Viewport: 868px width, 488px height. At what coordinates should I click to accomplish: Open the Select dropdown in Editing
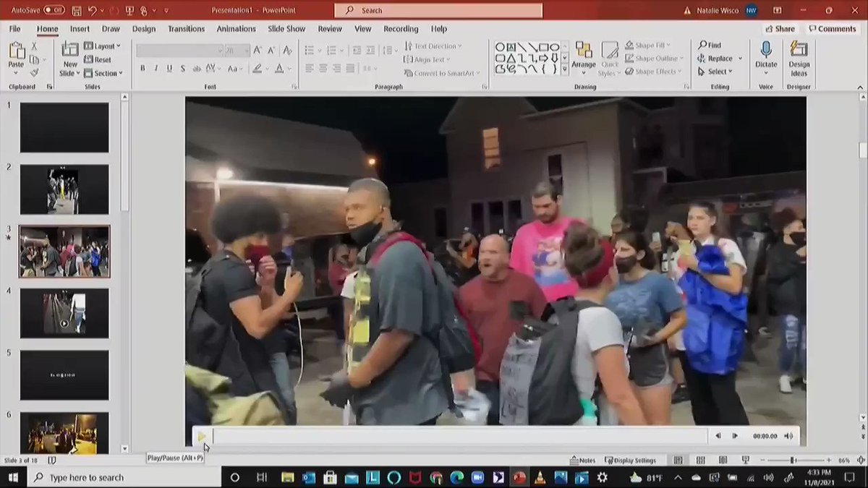click(715, 72)
